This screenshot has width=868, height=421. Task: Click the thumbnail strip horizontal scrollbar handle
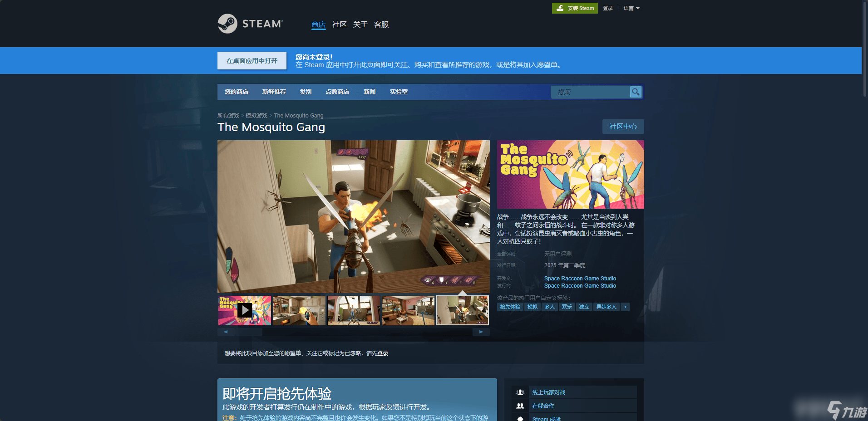248,332
